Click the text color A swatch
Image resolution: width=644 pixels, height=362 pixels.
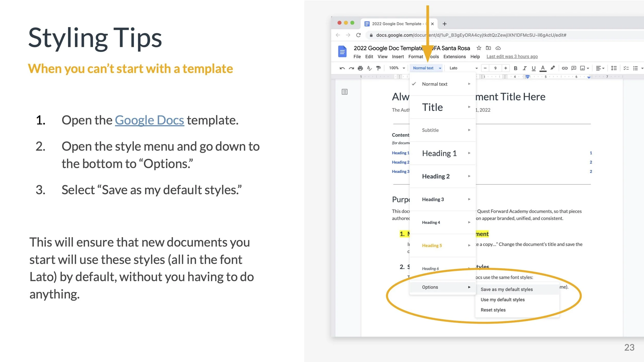(543, 68)
